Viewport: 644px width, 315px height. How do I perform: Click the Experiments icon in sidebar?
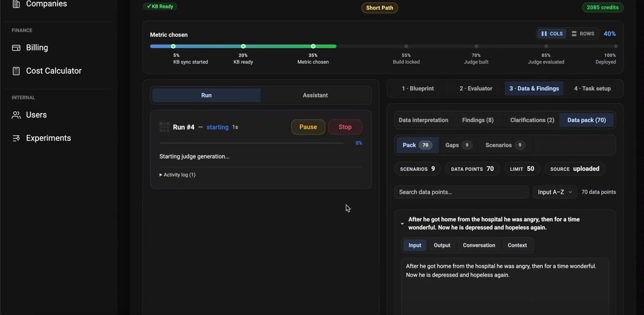tap(16, 138)
